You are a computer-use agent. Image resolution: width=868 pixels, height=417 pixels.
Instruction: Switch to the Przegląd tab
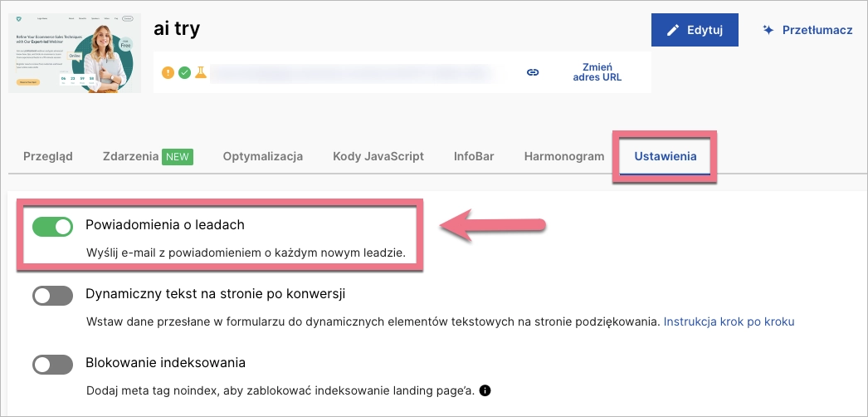(x=48, y=156)
